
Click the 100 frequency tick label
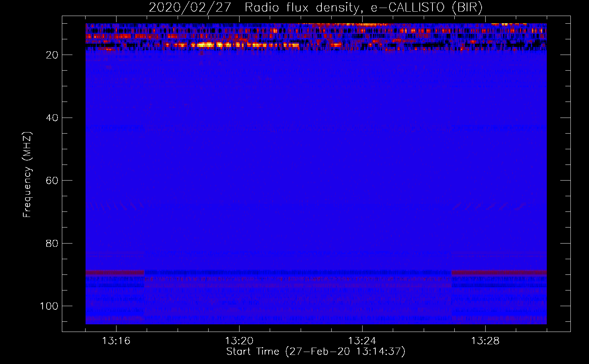click(49, 306)
